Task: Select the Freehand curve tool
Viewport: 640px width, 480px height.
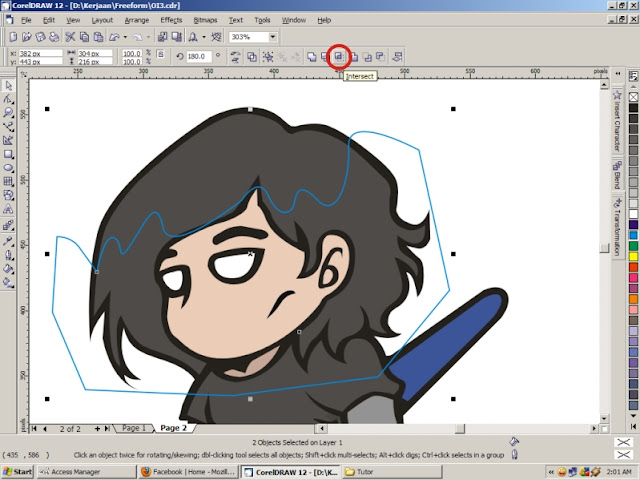Action: click(x=8, y=127)
